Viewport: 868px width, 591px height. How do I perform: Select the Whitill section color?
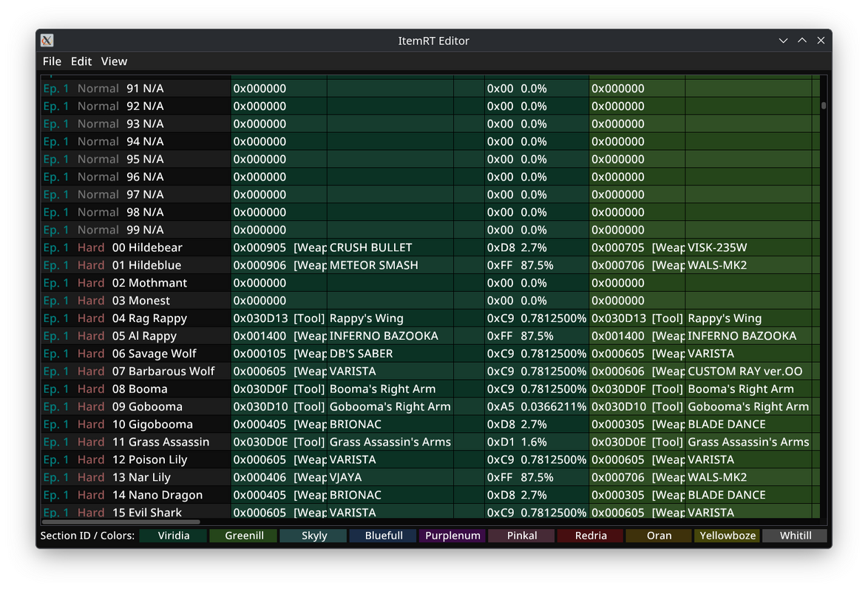795,536
